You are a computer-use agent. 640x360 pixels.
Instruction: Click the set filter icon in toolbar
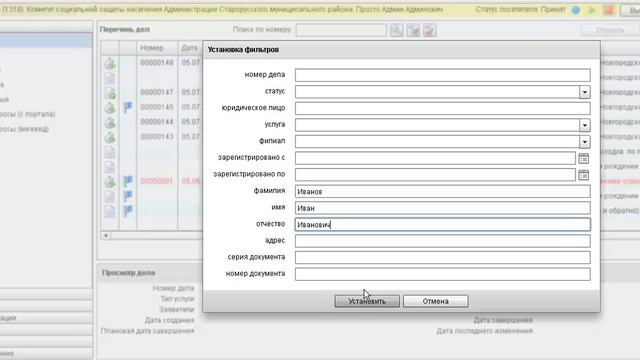(413, 30)
